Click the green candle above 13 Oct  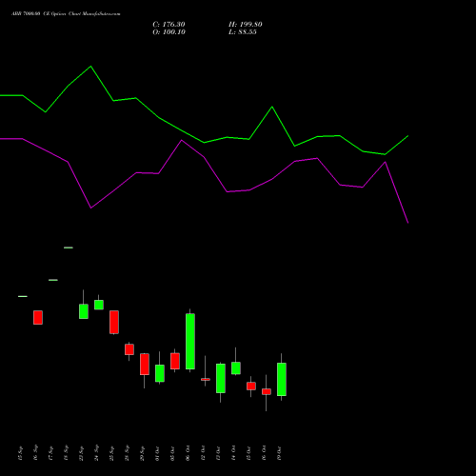point(221,378)
